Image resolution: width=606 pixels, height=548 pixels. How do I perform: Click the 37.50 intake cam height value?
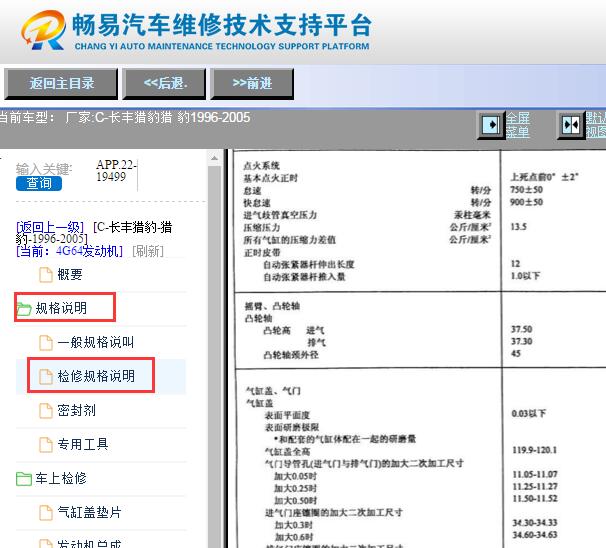tap(521, 329)
